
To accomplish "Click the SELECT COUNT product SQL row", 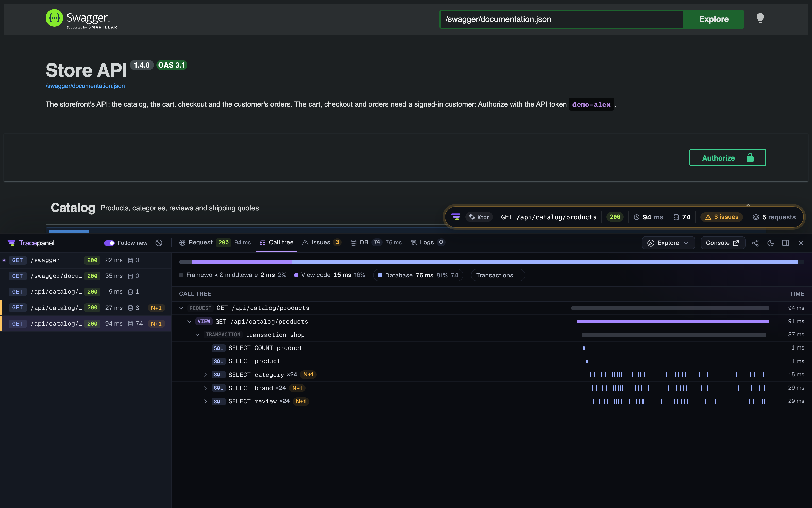I will point(492,348).
